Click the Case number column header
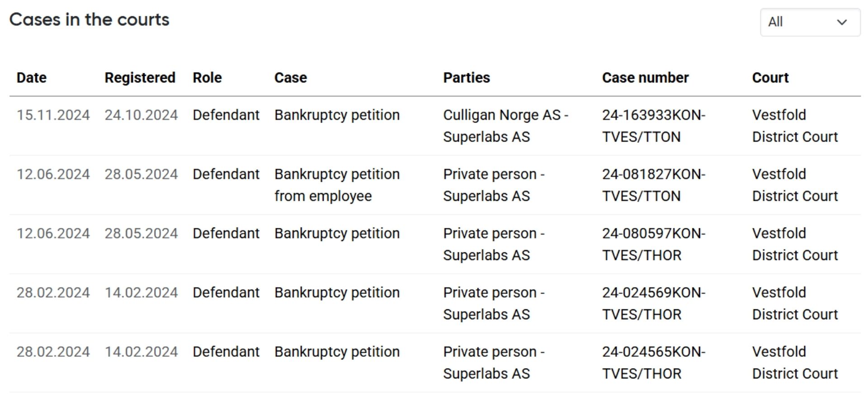Image resolution: width=868 pixels, height=407 pixels. tap(645, 78)
